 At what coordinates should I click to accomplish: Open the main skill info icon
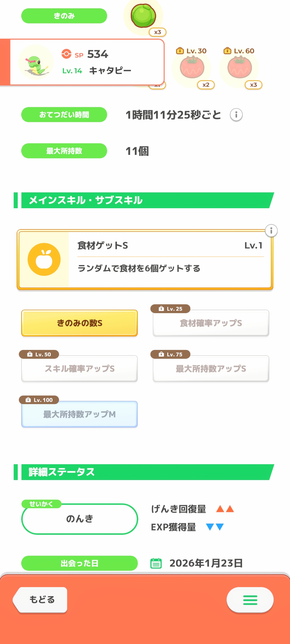[271, 231]
